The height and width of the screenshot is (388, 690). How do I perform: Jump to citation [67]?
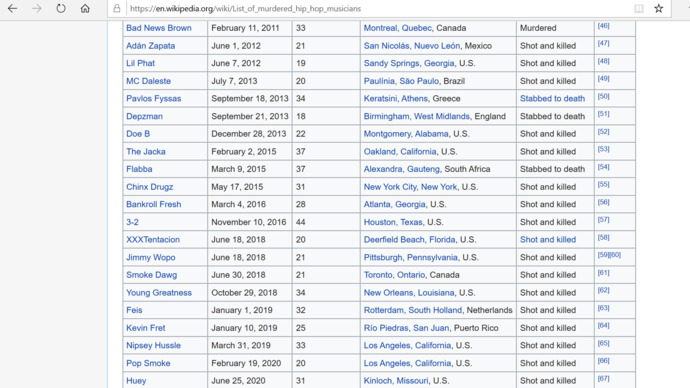(603, 378)
